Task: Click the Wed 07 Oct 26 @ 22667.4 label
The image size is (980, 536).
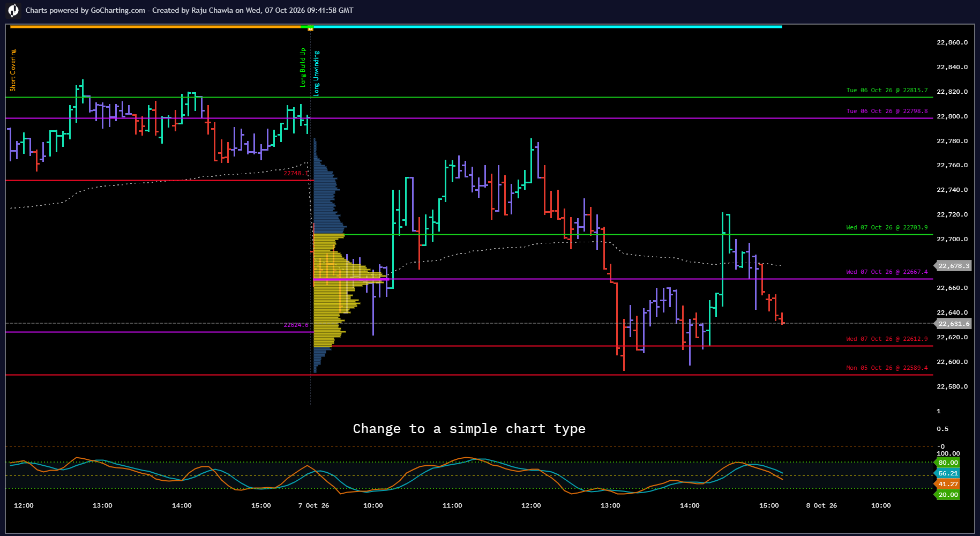Action: [887, 272]
